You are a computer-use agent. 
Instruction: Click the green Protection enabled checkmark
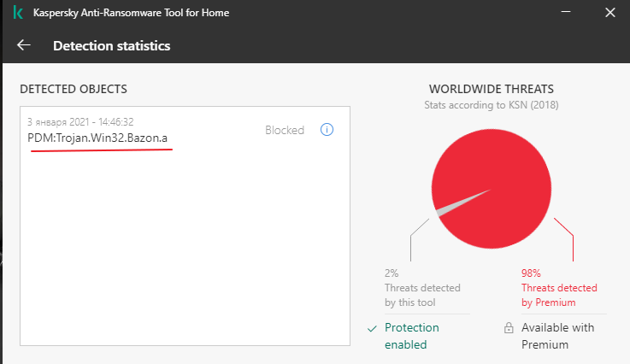[371, 328]
